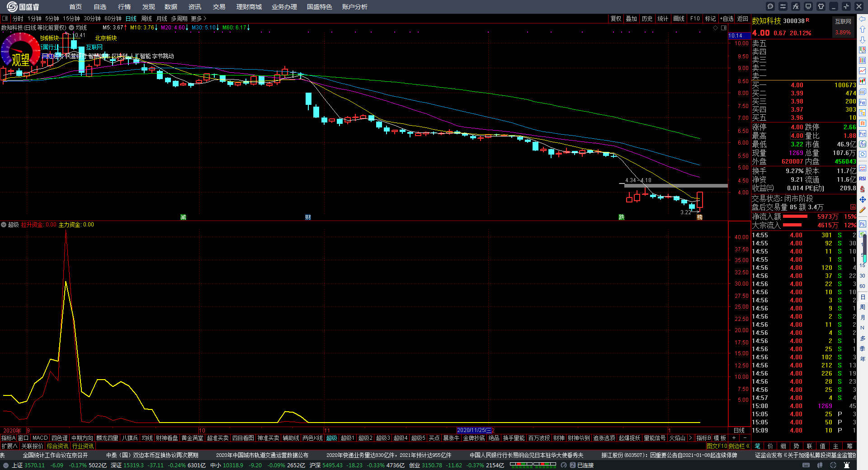Viewport: 868px width, 470px height.
Task: Toggle the 扩展 panel at bottom left
Action: coord(9,446)
